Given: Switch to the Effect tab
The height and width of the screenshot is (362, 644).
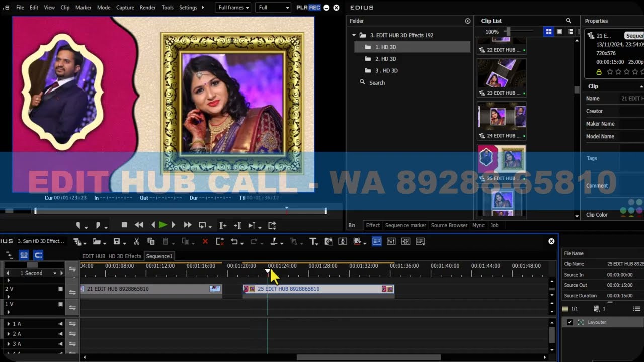Looking at the screenshot, I should 373,225.
